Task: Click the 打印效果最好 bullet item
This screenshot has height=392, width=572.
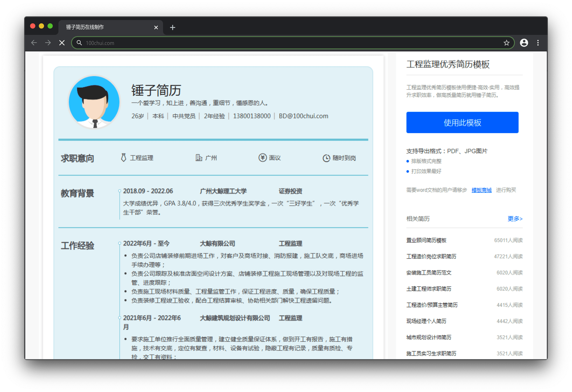Action: pyautogui.click(x=426, y=171)
